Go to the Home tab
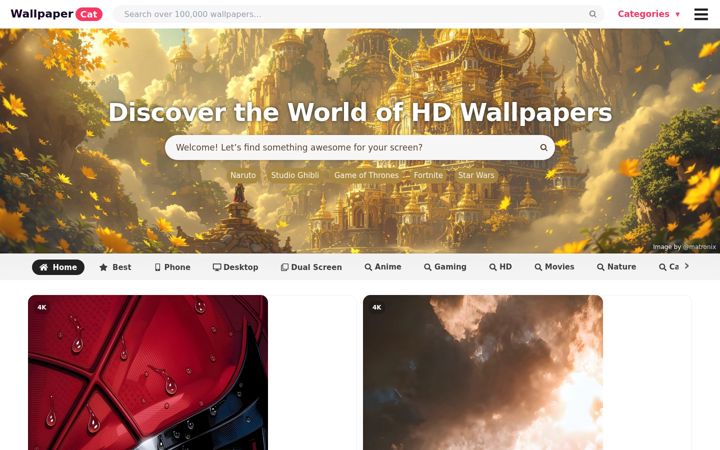The height and width of the screenshot is (450, 720). tap(58, 267)
